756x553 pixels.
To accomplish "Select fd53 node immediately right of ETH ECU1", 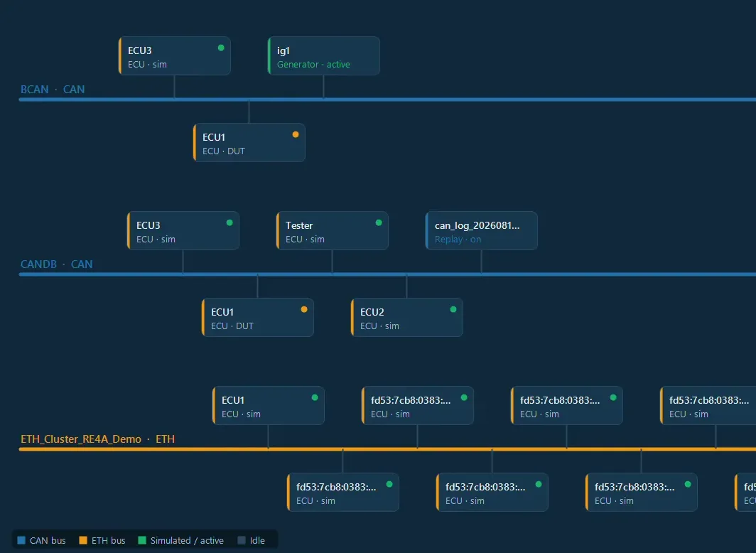I will click(x=418, y=405).
